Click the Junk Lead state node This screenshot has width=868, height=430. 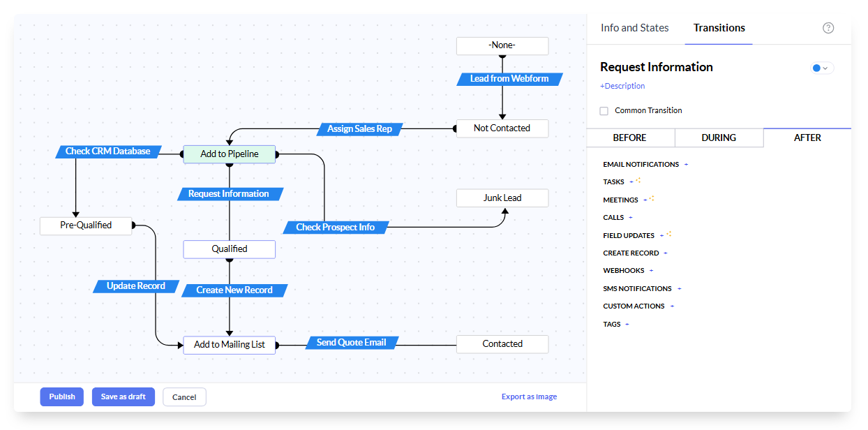pyautogui.click(x=502, y=198)
